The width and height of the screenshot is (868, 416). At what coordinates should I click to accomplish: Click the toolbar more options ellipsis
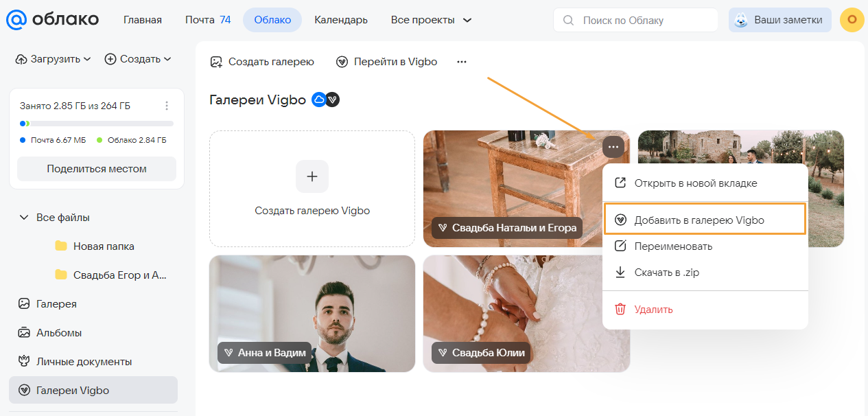[462, 62]
